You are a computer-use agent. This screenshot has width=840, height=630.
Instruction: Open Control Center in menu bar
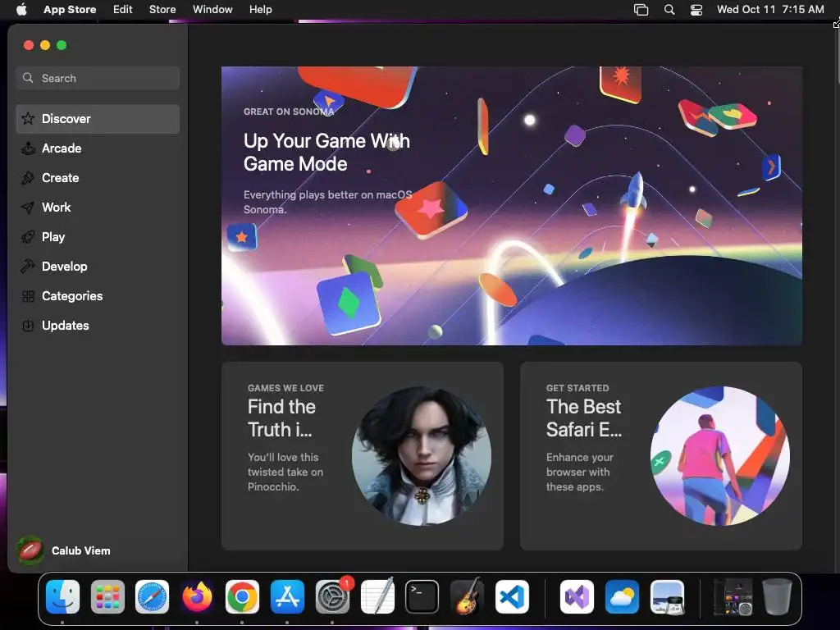pos(696,10)
